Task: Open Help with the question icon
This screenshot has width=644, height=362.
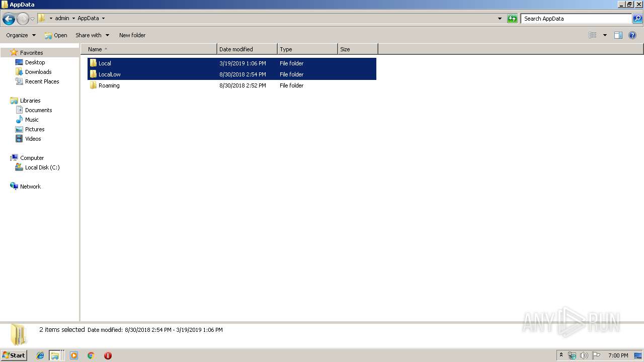Action: [x=632, y=35]
